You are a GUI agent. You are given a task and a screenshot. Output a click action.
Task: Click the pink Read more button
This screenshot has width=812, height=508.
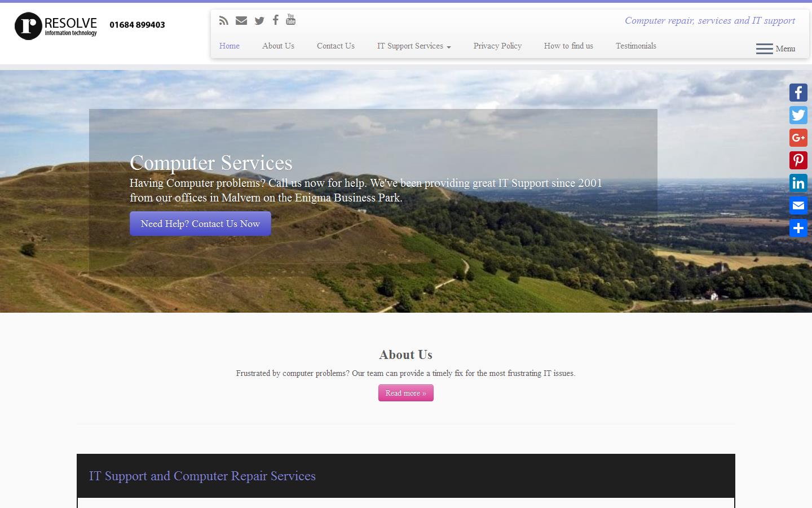[x=405, y=393]
